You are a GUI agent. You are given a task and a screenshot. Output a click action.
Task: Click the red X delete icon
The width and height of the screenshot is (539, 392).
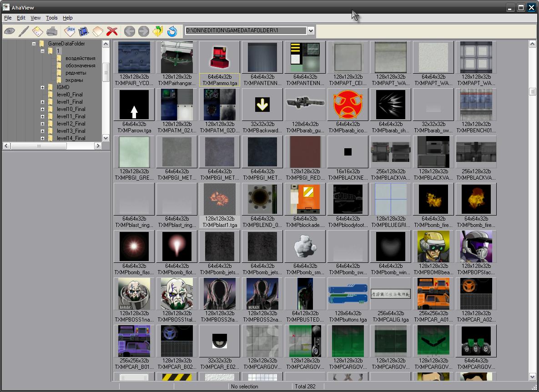(112, 31)
